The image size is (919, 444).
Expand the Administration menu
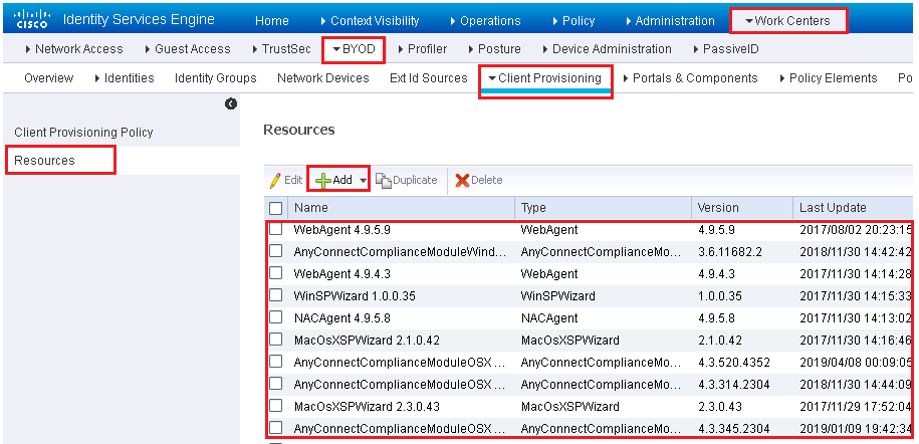670,21
